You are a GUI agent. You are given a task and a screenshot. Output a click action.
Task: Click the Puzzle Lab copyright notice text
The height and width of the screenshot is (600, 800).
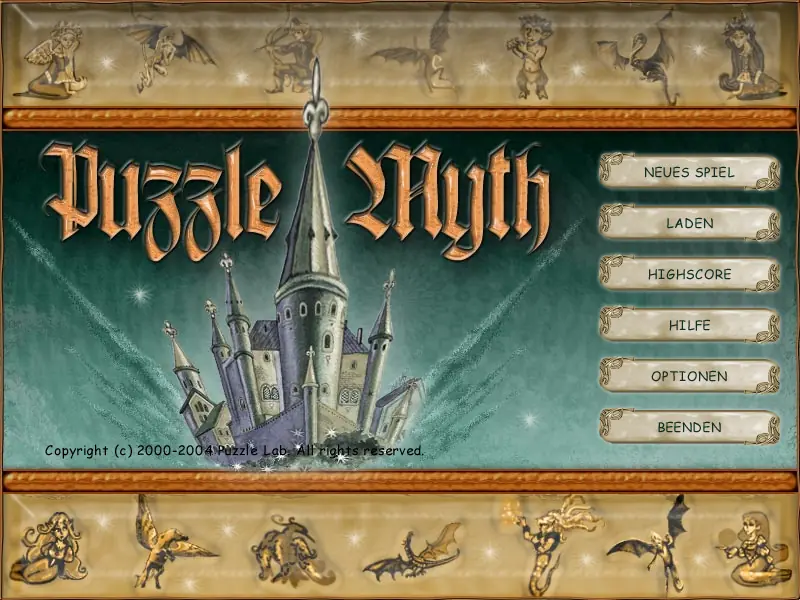[x=234, y=451]
